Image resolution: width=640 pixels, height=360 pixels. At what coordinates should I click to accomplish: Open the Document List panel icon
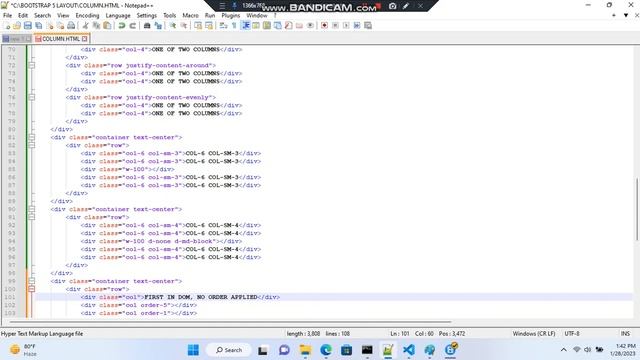tap(278, 25)
